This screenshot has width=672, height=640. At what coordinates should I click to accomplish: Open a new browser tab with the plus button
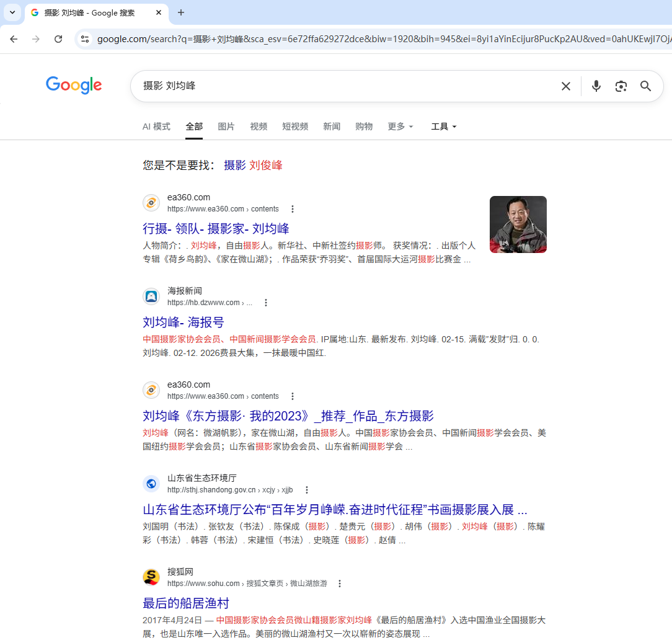[x=180, y=12]
